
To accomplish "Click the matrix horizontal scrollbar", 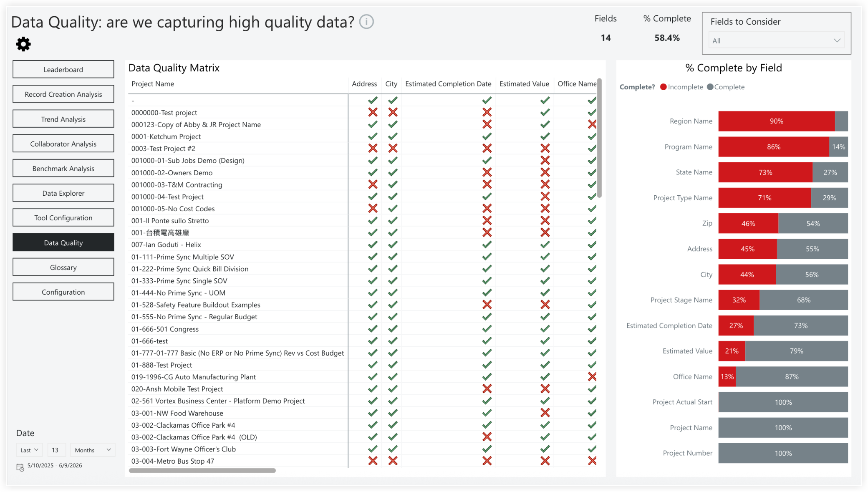I will 202,470.
